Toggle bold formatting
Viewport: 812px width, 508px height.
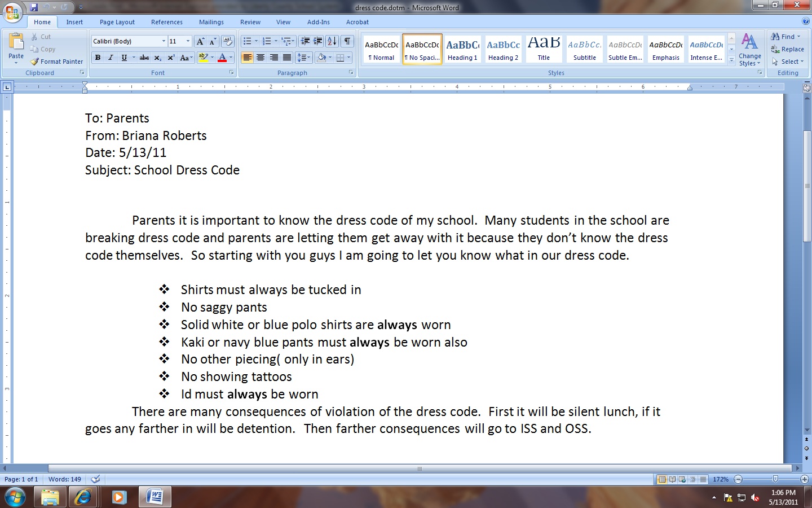[x=98, y=57]
